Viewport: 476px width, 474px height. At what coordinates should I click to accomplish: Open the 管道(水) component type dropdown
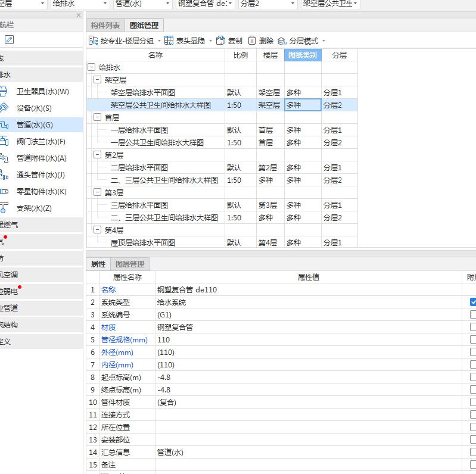[x=142, y=4]
